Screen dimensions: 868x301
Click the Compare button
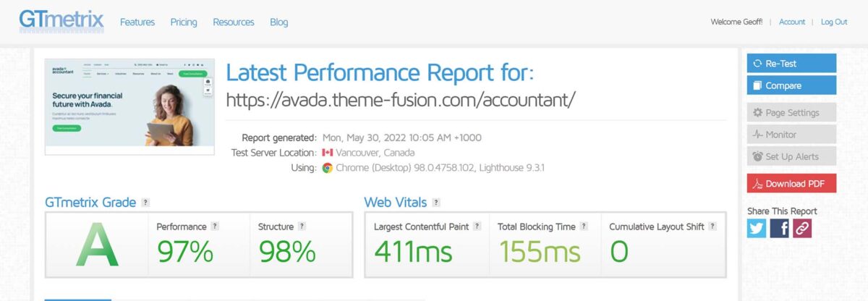[791, 85]
